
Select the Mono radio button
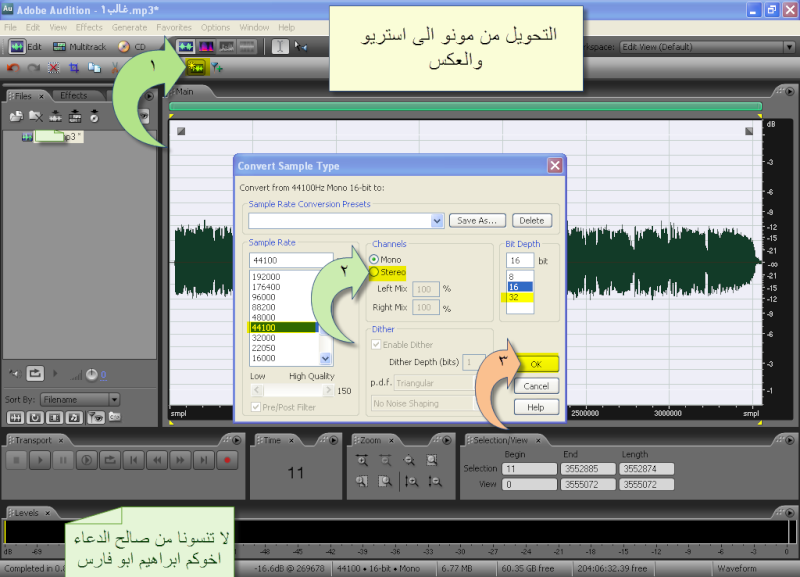point(376,259)
